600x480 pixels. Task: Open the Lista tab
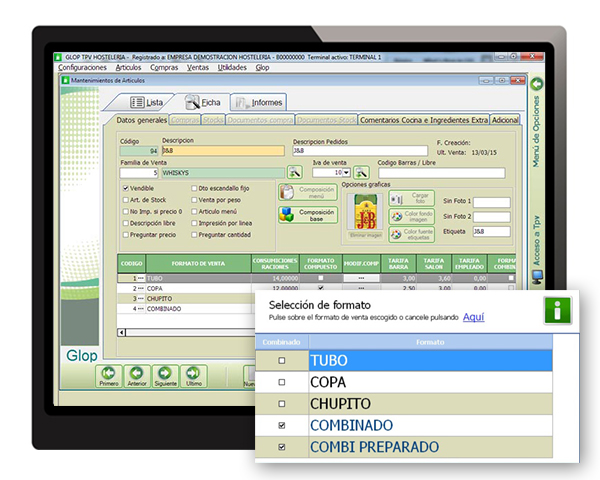(147, 103)
